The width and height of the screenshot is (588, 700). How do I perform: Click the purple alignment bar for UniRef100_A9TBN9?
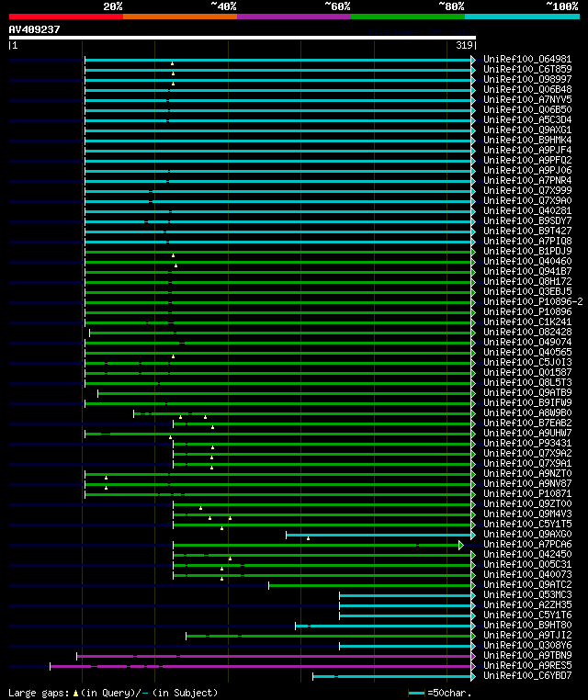[274, 656]
